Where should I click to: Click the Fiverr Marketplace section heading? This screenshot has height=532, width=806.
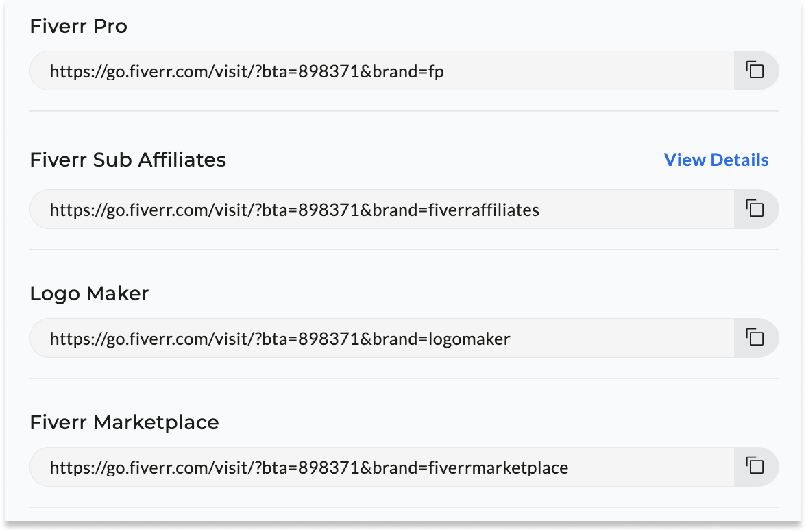124,422
